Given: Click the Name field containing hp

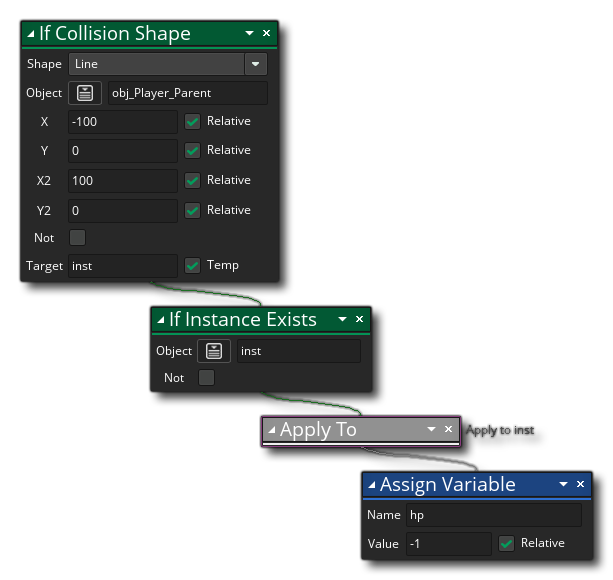Looking at the screenshot, I should pyautogui.click(x=492, y=515).
